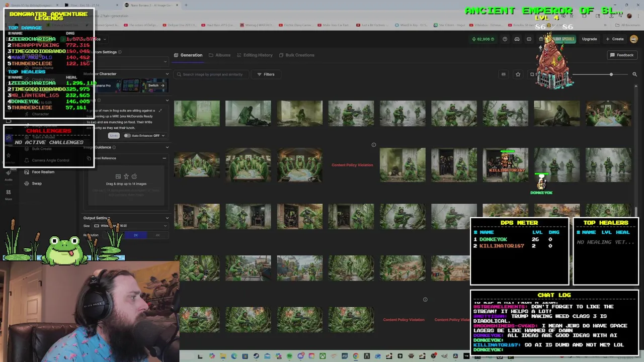Click the magnifier zoom-in icon
The image size is (644, 362).
pos(634,74)
